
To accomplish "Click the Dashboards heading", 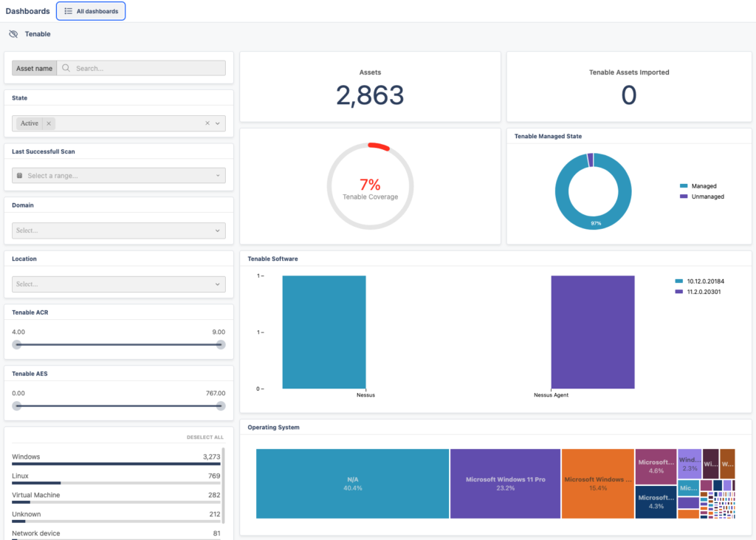I will (x=27, y=11).
